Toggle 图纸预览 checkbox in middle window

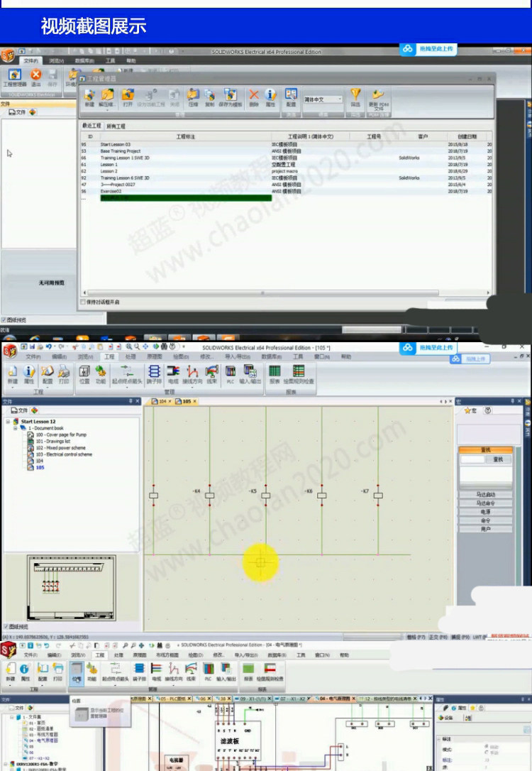pos(6,626)
